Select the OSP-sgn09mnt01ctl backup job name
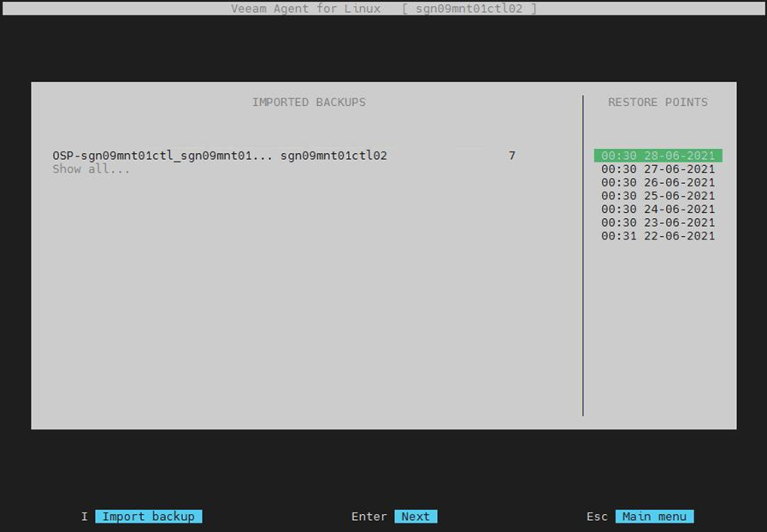Viewport: 767px width, 532px height. [x=162, y=156]
